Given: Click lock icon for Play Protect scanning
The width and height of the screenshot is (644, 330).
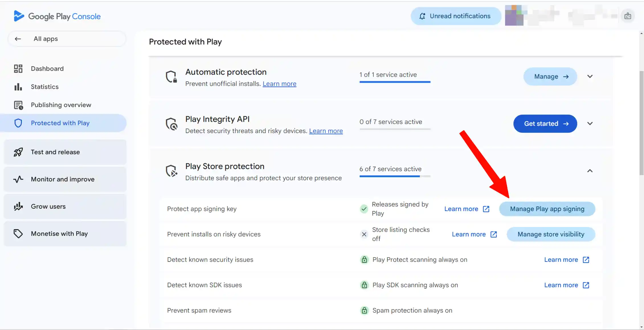Looking at the screenshot, I should pos(364,260).
